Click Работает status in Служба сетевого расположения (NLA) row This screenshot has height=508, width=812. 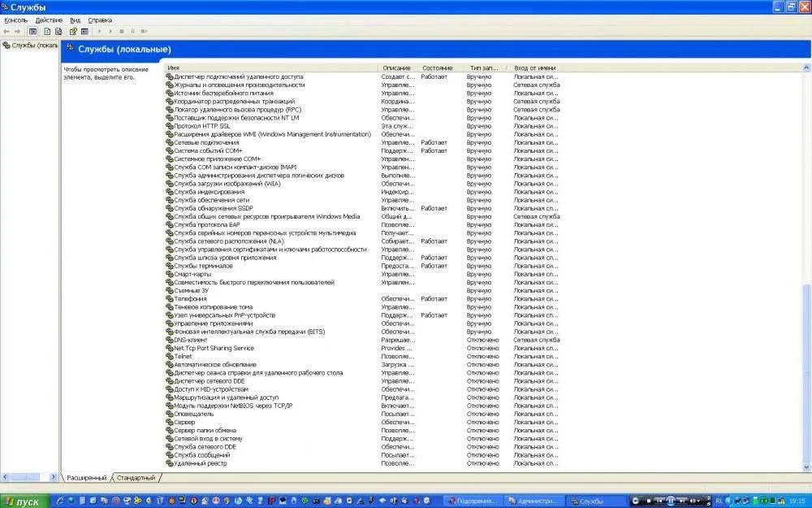coord(434,241)
